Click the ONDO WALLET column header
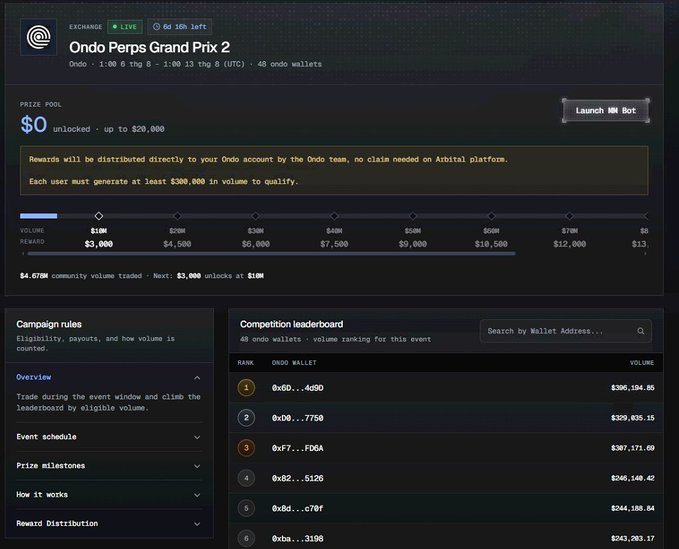This screenshot has height=549, width=679. coord(294,363)
